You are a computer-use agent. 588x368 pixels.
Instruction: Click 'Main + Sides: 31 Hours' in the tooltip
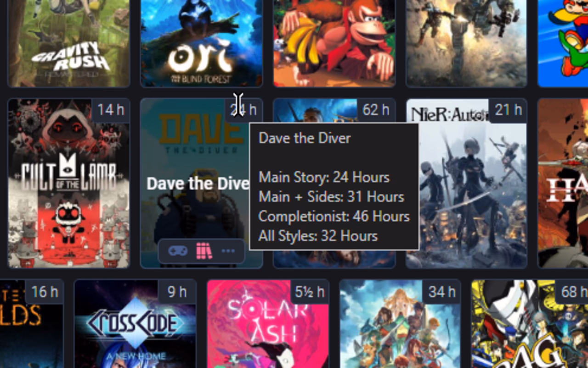click(331, 197)
